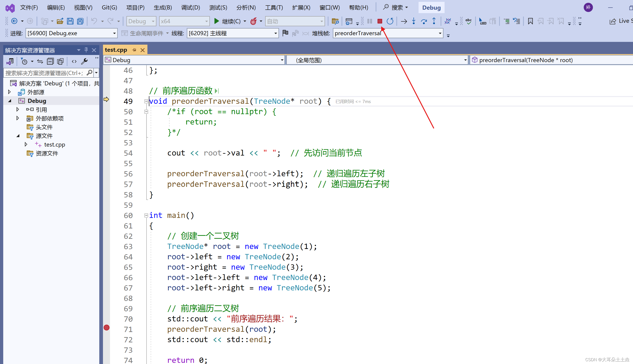Click the Save All icon
633x364 pixels.
pos(80,21)
